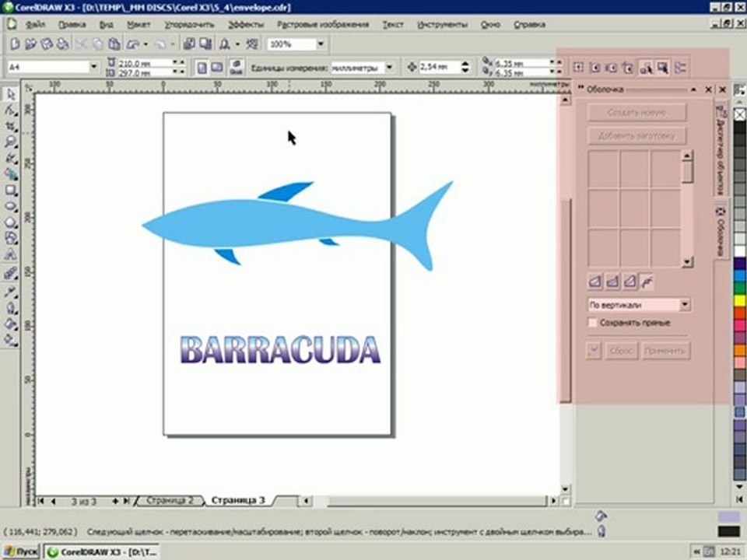This screenshot has height=560, width=747.
Task: Switch to the Страница 2 page tab
Action: click(x=170, y=500)
